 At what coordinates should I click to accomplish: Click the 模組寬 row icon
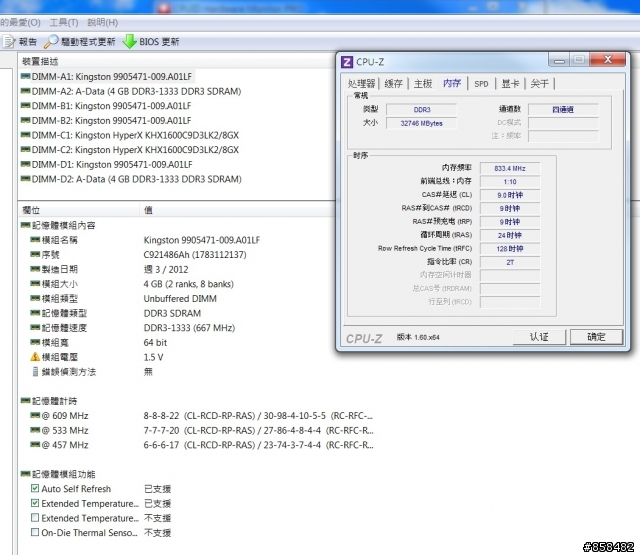pos(35,342)
